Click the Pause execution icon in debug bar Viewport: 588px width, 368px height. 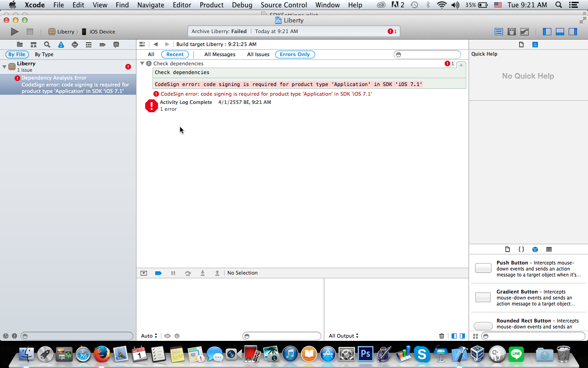coord(173,273)
